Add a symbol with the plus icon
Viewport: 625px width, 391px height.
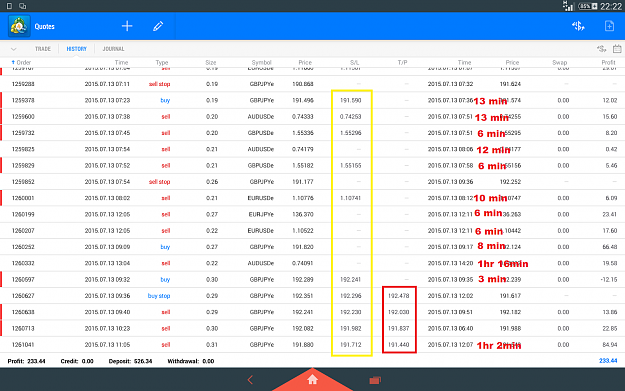127,26
